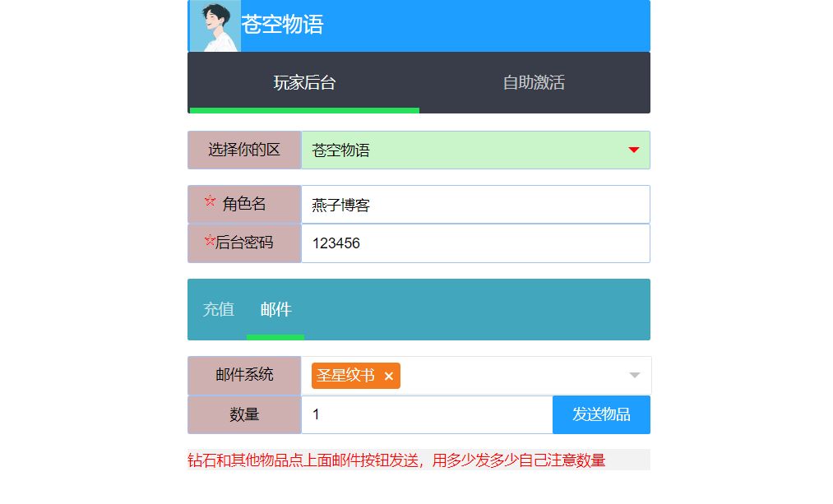
Task: Click the 数量 input containing 1
Action: 428,414
